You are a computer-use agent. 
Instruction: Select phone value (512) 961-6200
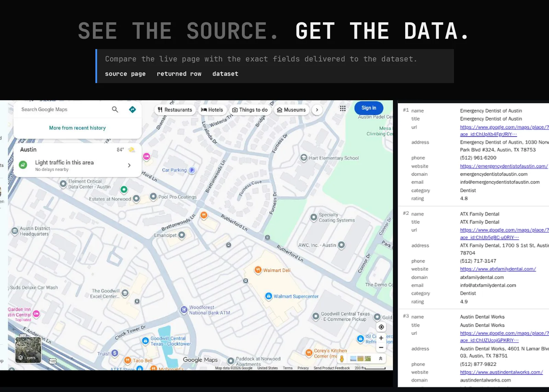coord(478,158)
